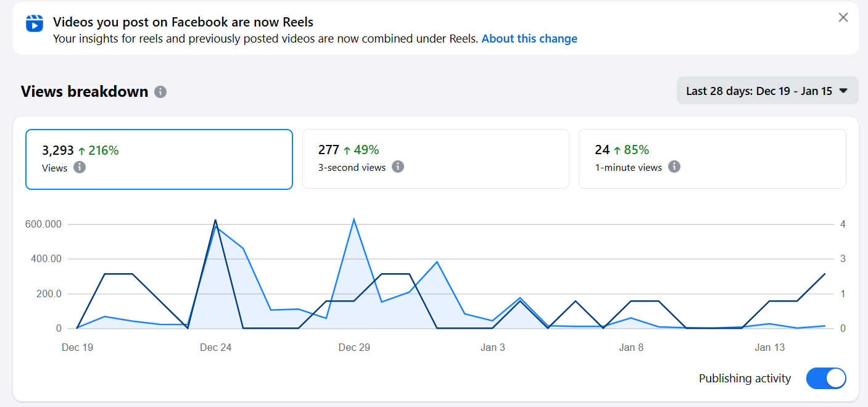The width and height of the screenshot is (868, 407).
Task: Turn off the Publishing activity toggle
Action: coord(826,378)
